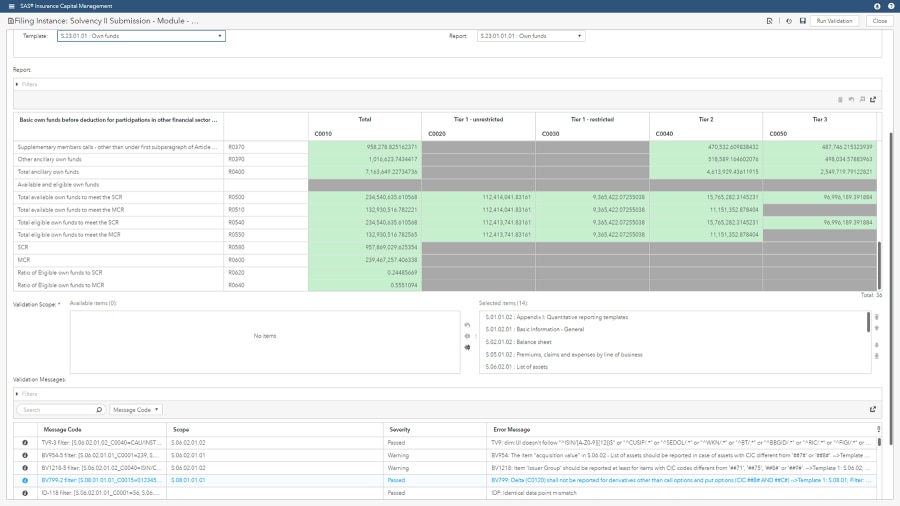900x506 pixels.
Task: Click the Total ancillary own funds row label
Action: 48,172
